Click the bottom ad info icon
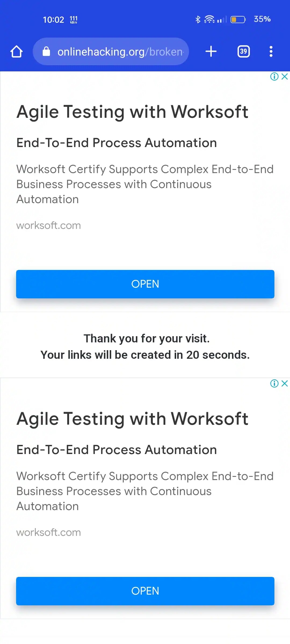290x644 pixels. click(274, 383)
